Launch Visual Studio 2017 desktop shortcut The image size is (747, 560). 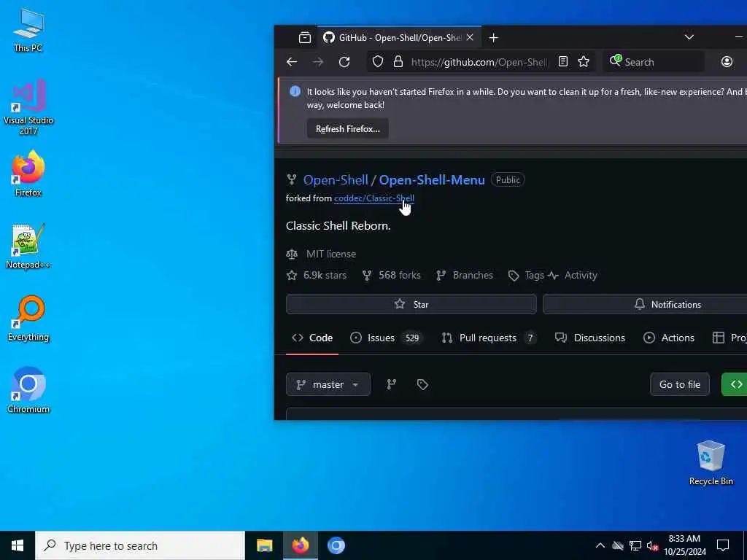tap(28, 107)
